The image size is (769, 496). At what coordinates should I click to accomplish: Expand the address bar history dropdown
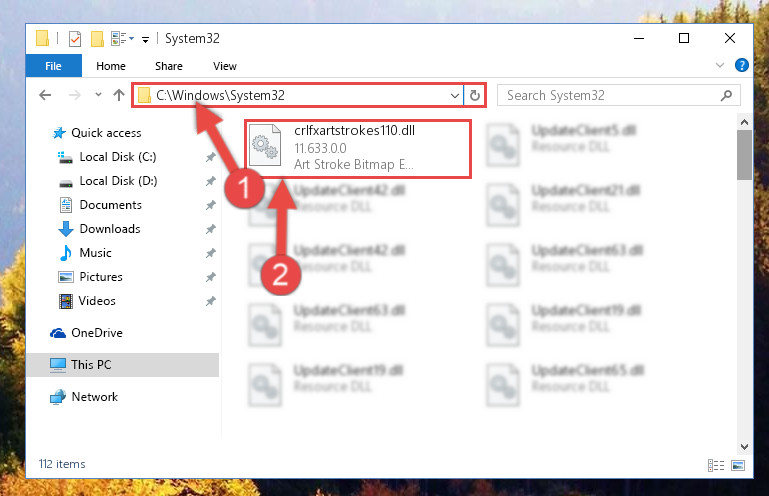pyautogui.click(x=455, y=95)
